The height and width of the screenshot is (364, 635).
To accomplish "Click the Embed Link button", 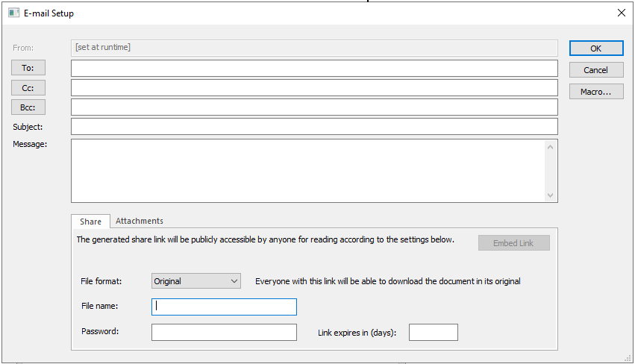I will pos(513,243).
